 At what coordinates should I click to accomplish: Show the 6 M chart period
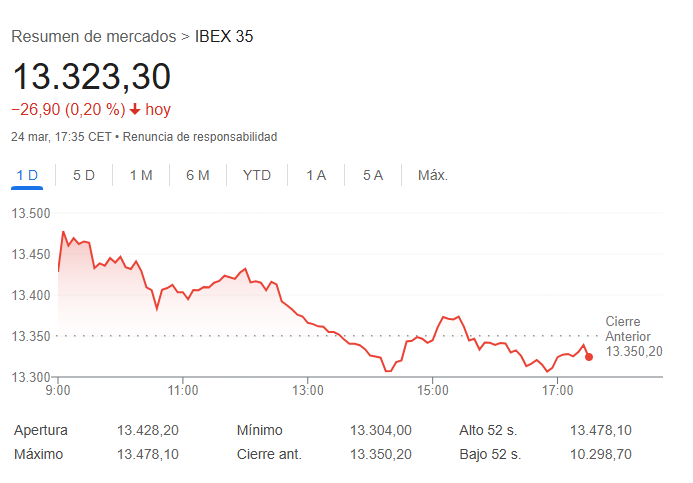tap(198, 175)
